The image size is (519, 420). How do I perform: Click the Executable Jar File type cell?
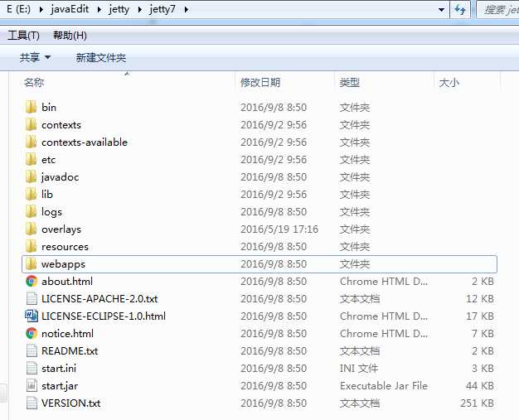pos(384,385)
